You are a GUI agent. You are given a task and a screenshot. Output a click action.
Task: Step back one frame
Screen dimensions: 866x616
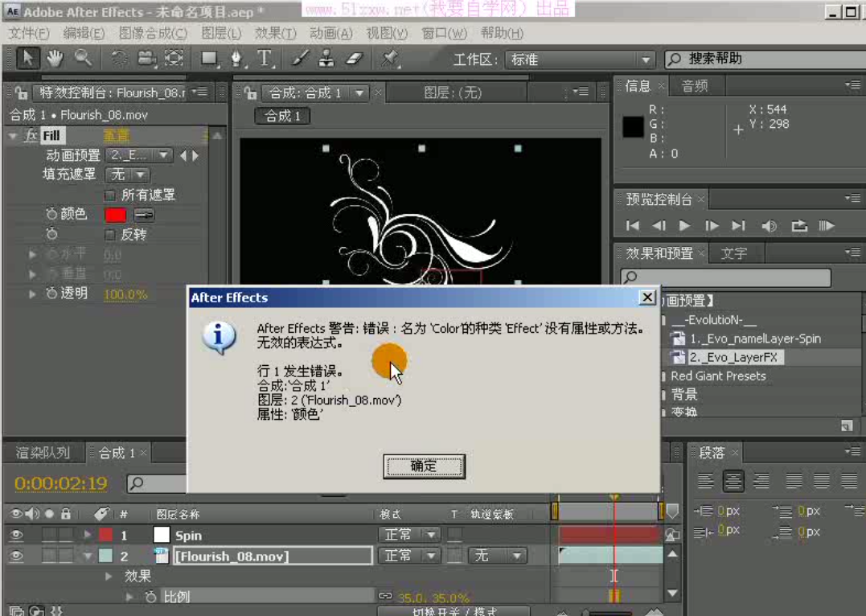[x=659, y=225]
